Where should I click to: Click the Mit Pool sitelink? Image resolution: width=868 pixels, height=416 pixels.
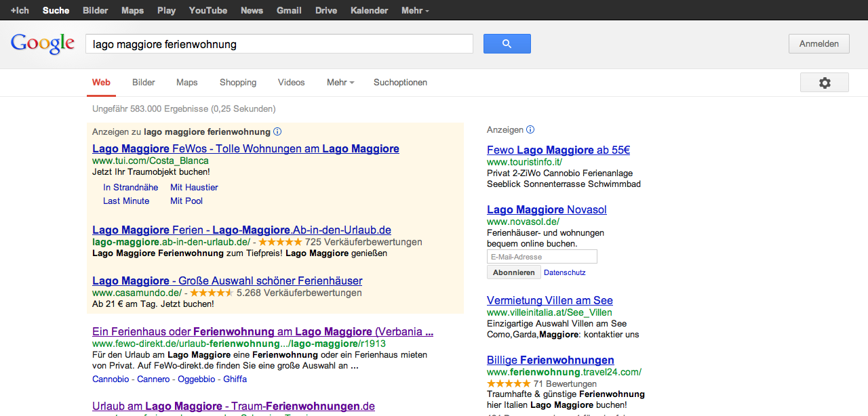point(186,201)
